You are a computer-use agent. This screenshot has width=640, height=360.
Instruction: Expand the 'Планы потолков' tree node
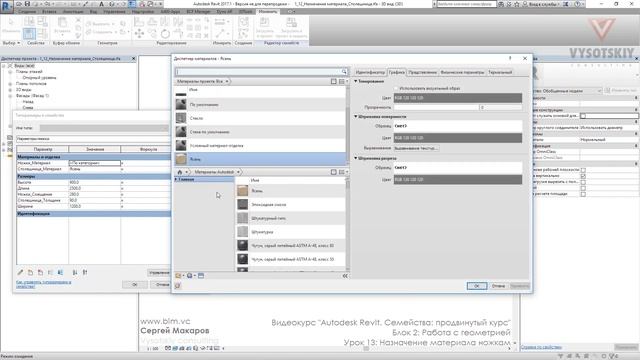[x=10, y=84]
